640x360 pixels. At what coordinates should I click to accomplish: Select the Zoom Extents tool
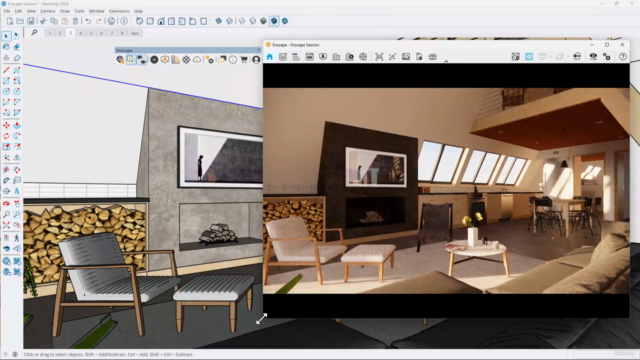tap(6, 225)
